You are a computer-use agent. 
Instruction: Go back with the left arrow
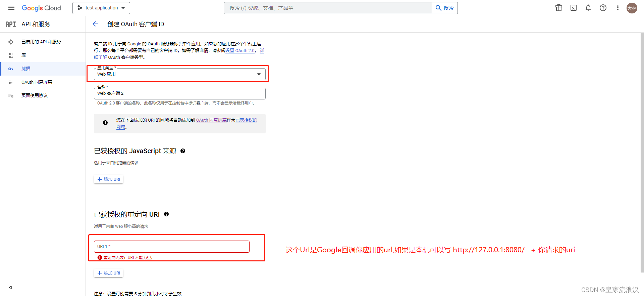pyautogui.click(x=95, y=24)
